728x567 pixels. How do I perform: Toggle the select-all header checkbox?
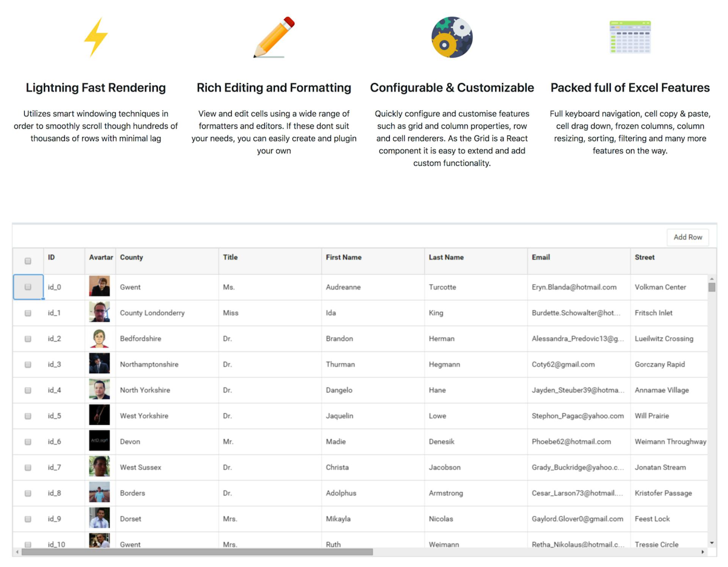pos(28,261)
